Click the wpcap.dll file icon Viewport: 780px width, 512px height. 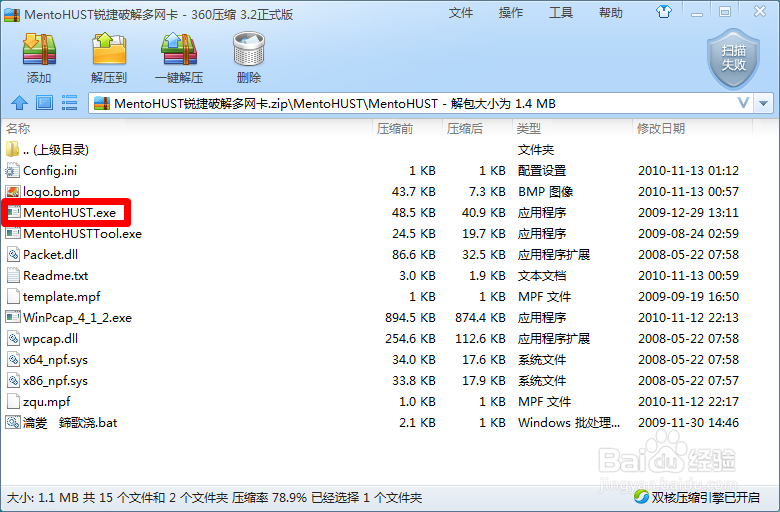13,338
